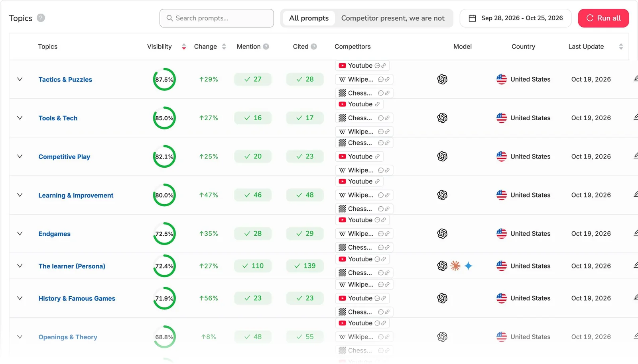Click the Wikipedia competitor chip in Tactics & Puzzles row
This screenshot has height=364, width=638.
point(364,79)
